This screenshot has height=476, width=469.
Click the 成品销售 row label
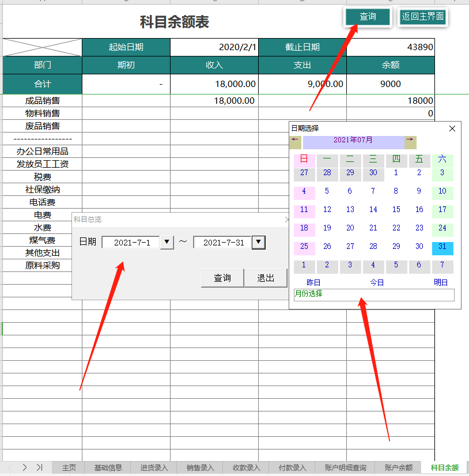click(x=43, y=100)
